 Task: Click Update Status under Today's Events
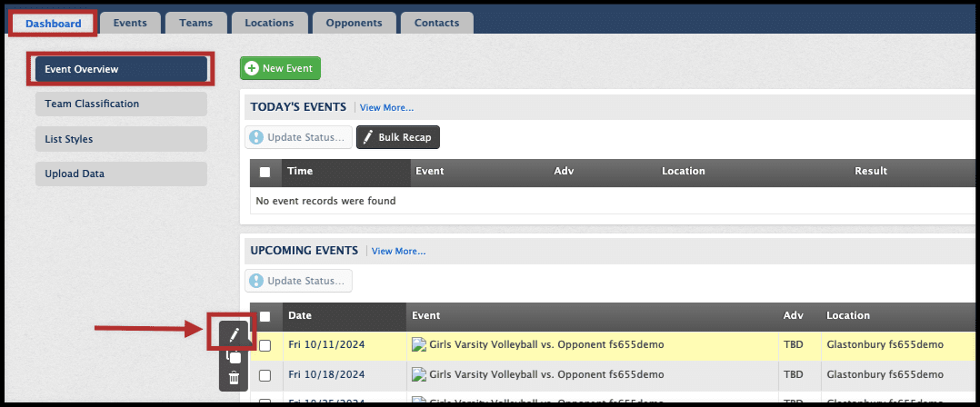[x=298, y=137]
